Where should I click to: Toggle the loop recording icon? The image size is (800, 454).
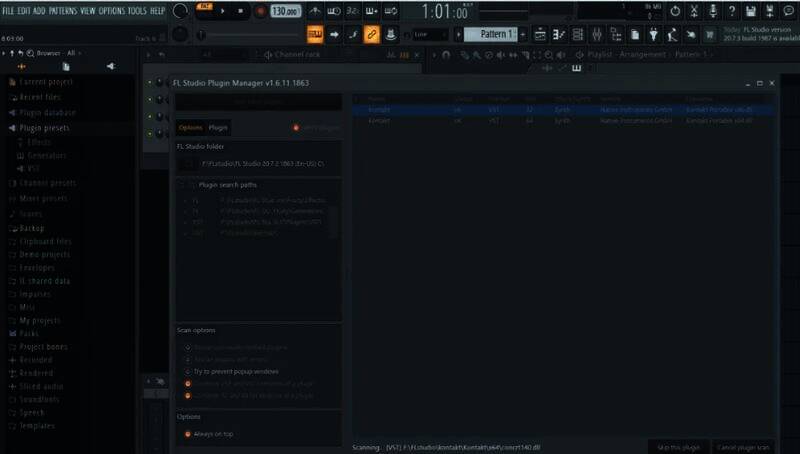pyautogui.click(x=391, y=11)
